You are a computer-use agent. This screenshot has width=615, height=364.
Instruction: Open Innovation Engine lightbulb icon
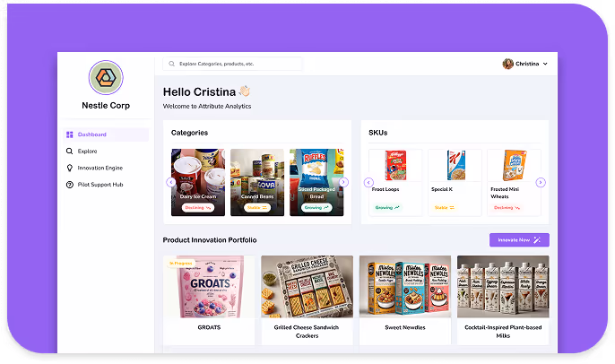(x=69, y=168)
